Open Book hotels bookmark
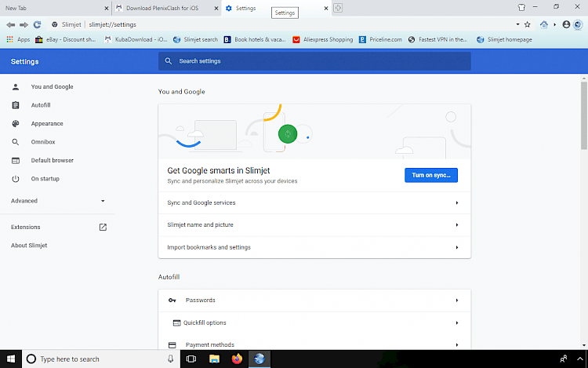 255,39
